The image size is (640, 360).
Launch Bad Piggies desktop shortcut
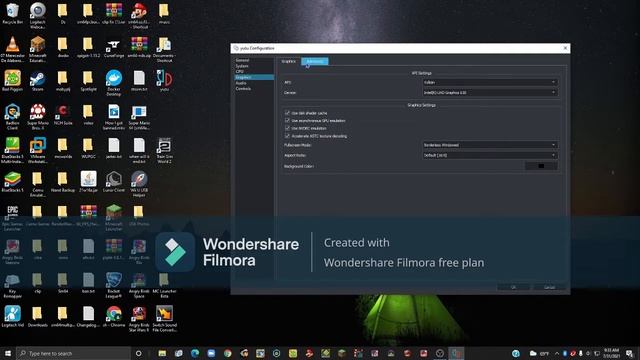(12, 81)
